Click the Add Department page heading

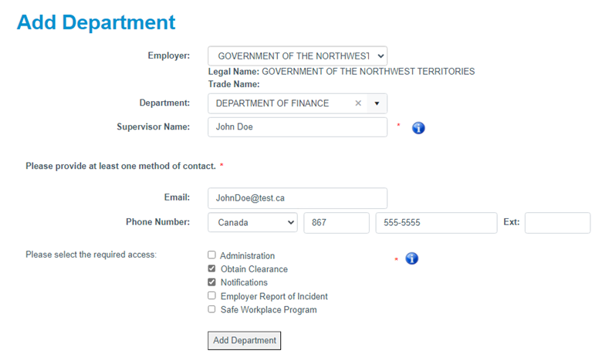96,22
